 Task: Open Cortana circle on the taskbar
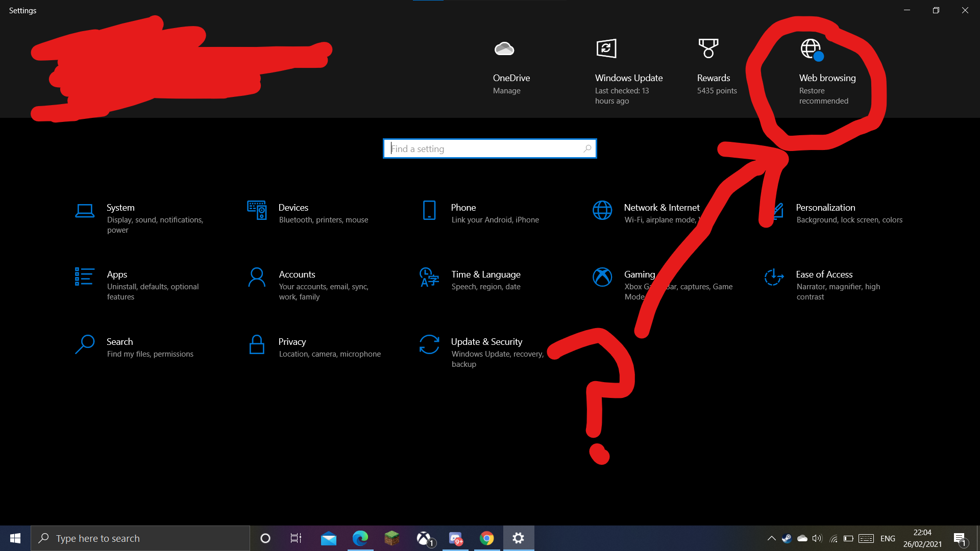(x=265, y=538)
